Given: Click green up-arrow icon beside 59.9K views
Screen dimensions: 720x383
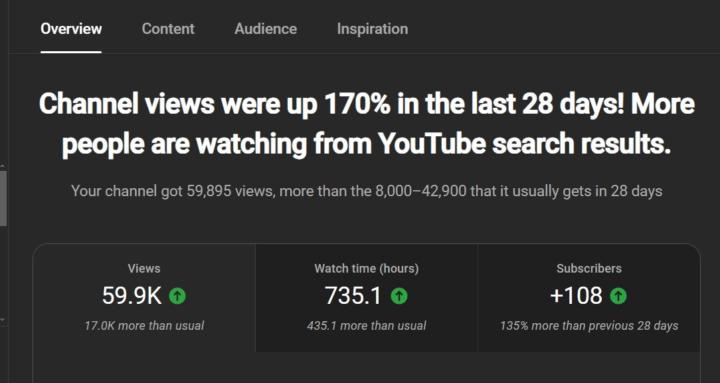Looking at the screenshot, I should [177, 296].
